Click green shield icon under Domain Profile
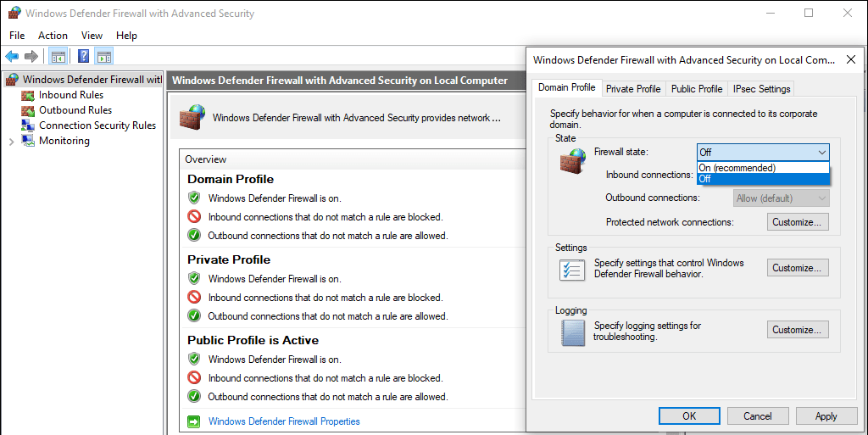The height and width of the screenshot is (435, 868). click(194, 198)
